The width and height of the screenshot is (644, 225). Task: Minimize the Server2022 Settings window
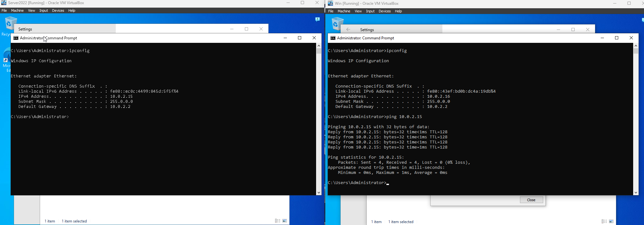pos(232,29)
